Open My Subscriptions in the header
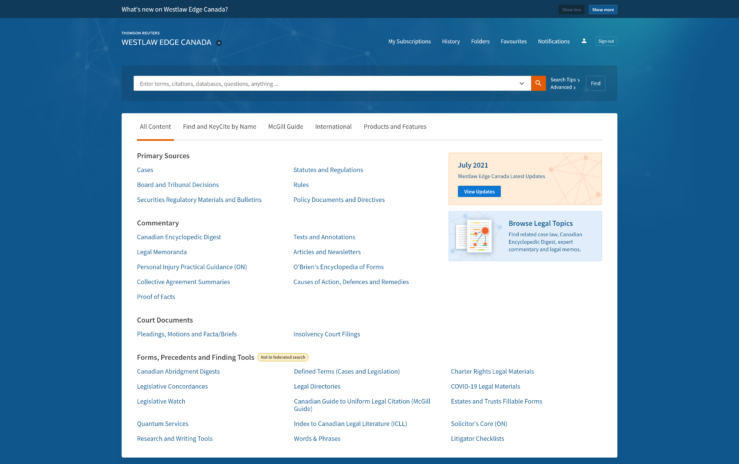The image size is (739, 464). click(x=410, y=41)
